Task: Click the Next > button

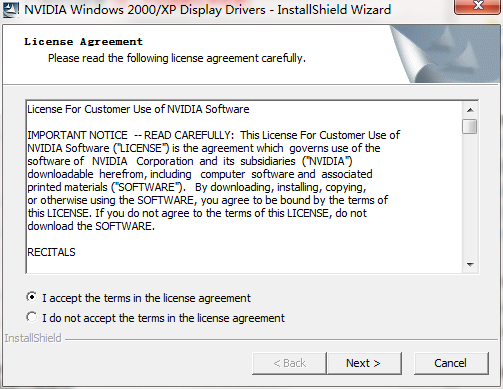Action: point(364,363)
